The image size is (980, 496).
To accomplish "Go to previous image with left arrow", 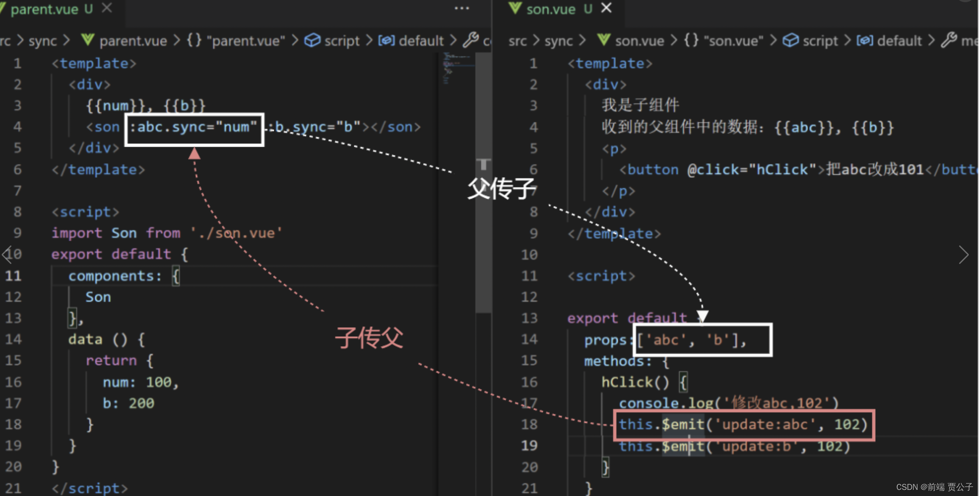I will click(7, 254).
